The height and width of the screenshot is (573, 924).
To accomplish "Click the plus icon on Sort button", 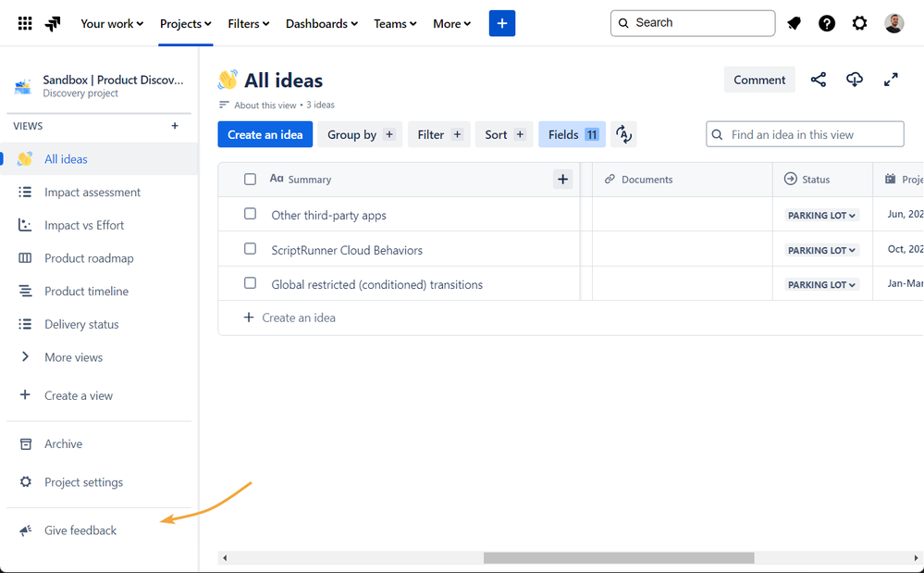I will [x=520, y=134].
